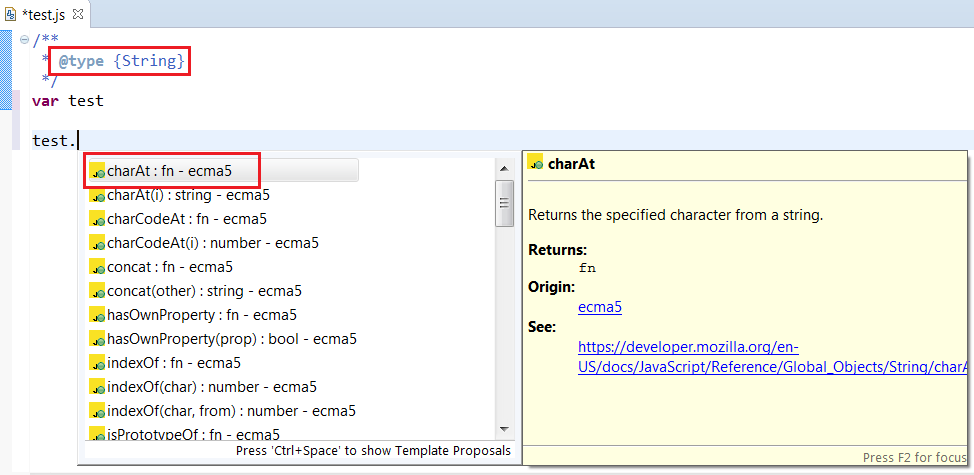Click the JS file icon on test.js tab
Screen dimensions: 974x475
click(x=10, y=13)
